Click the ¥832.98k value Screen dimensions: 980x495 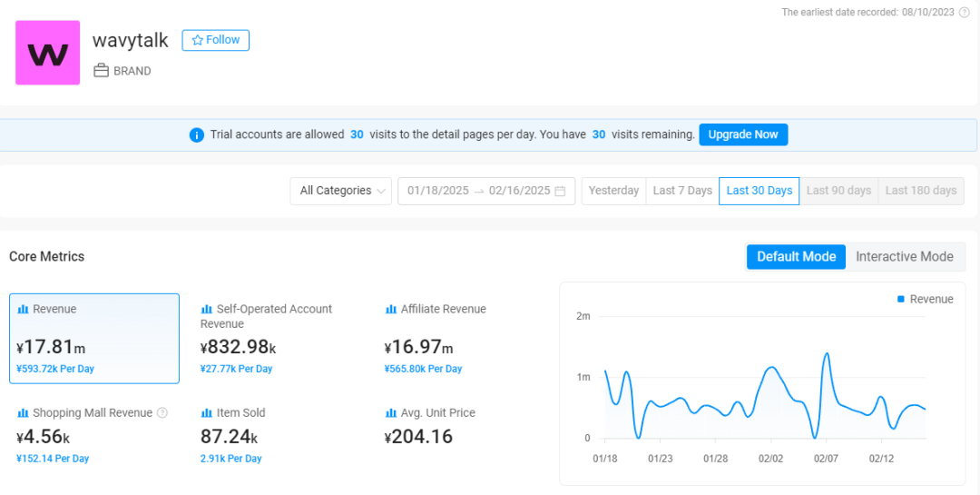[x=239, y=347]
